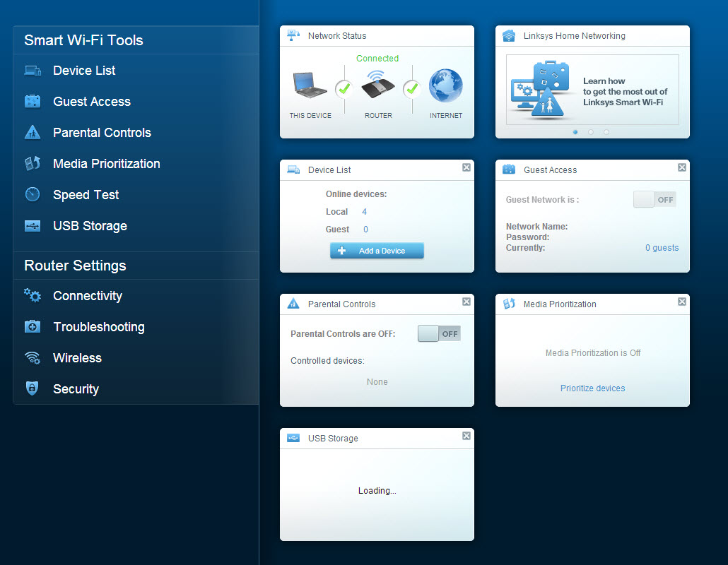Screen dimensions: 728x565
Task: Click the Linksys Home Networking header icon
Action: click(509, 36)
